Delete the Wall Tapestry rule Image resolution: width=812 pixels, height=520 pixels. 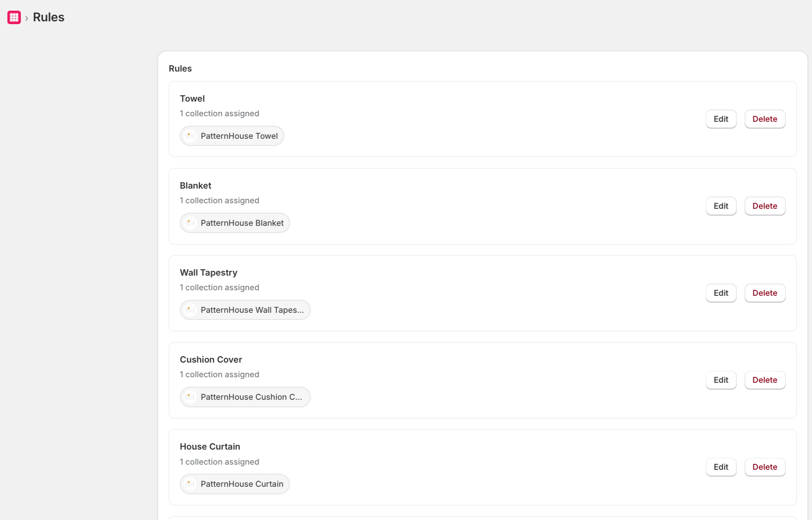[x=765, y=293]
